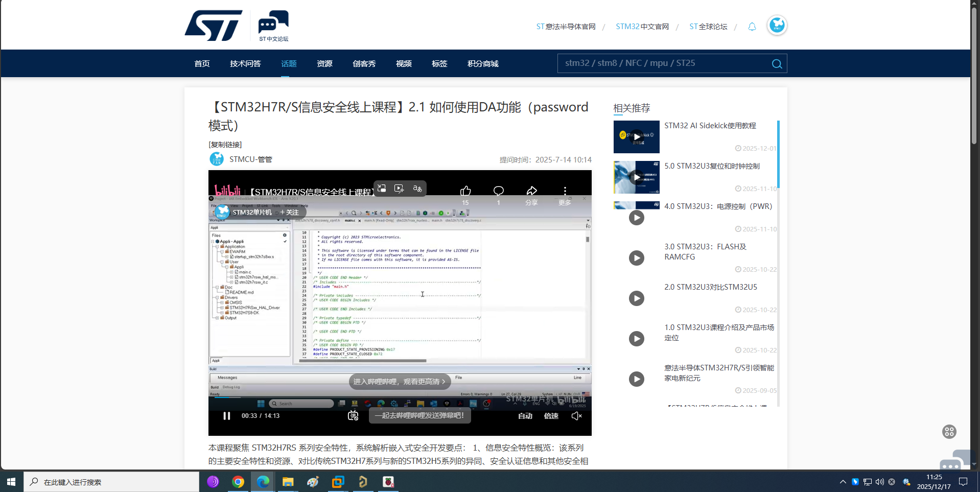This screenshot has width=980, height=492.
Task: Open the Paint palette taskbar icon
Action: (313, 482)
